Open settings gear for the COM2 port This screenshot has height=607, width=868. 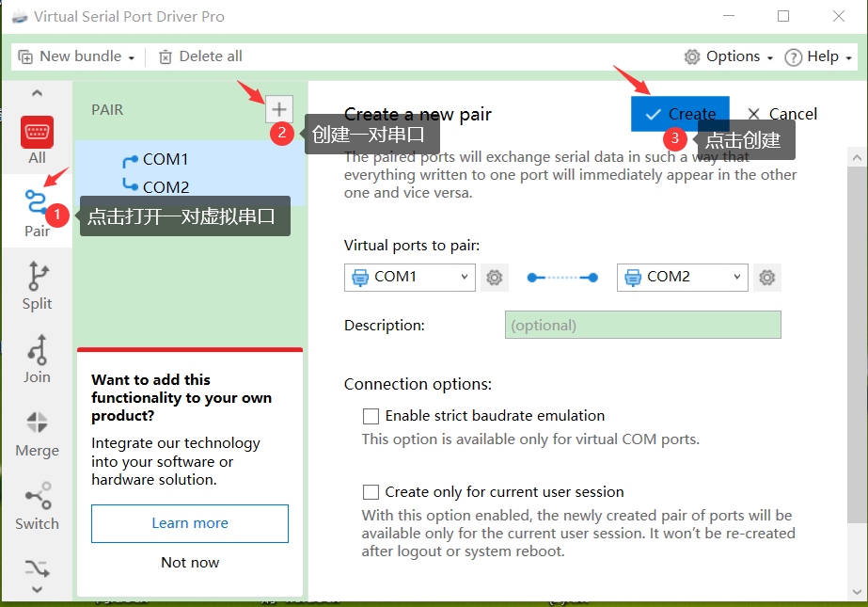coord(766,277)
